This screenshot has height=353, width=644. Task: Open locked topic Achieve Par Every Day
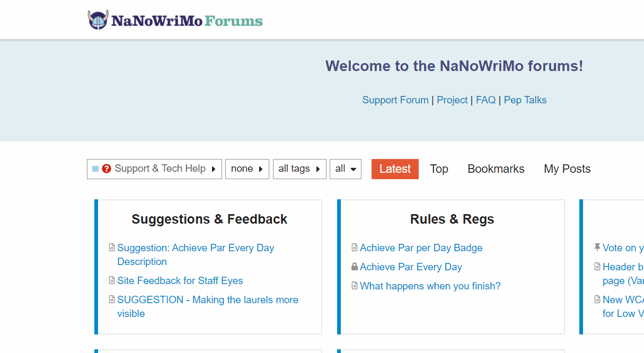pos(411,267)
